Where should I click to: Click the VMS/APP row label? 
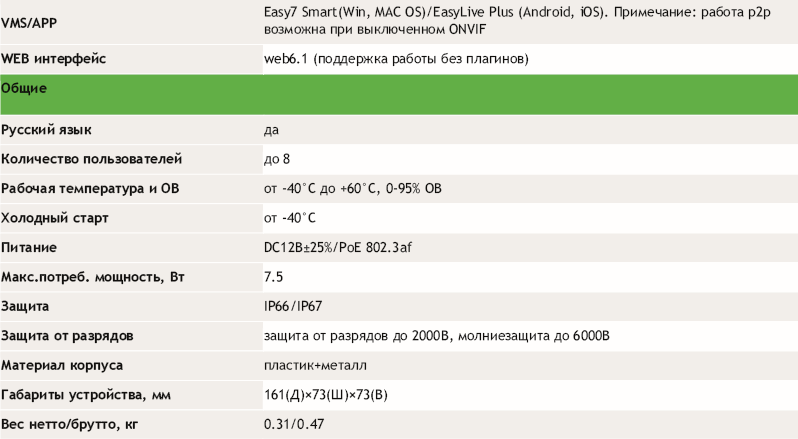(x=30, y=21)
